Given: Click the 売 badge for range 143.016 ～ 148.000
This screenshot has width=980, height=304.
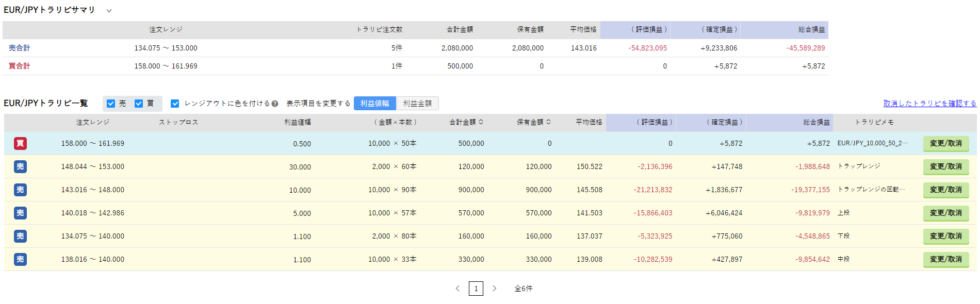Looking at the screenshot, I should (x=20, y=190).
